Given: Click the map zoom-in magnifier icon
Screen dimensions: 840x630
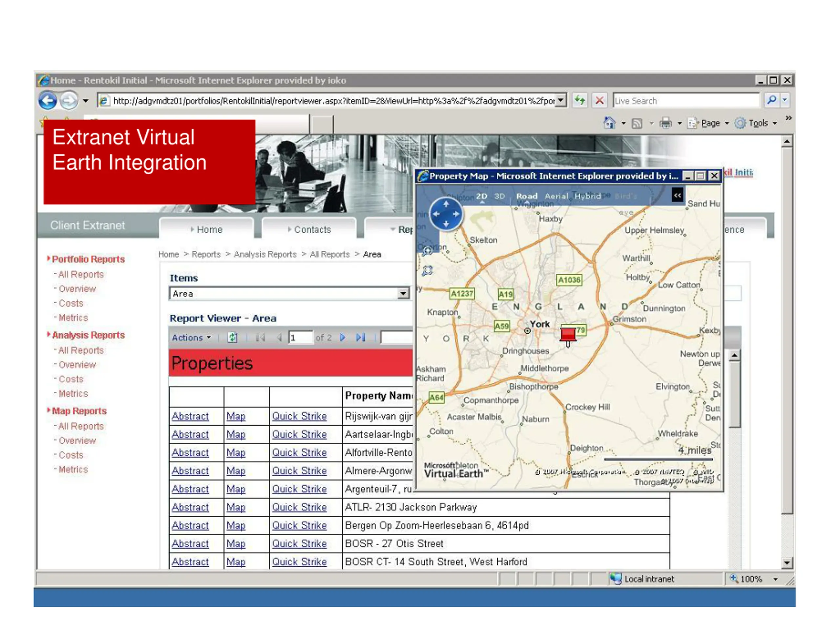Looking at the screenshot, I should [x=428, y=251].
